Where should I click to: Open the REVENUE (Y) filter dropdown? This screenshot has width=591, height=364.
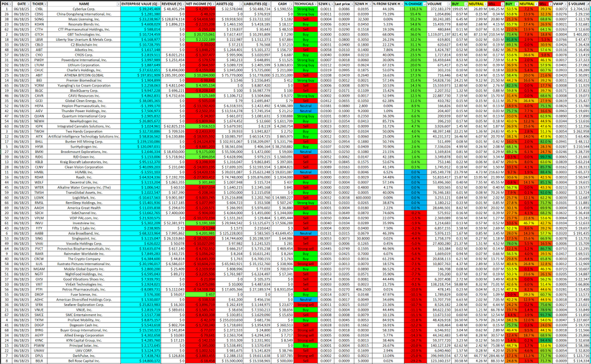coord(183,3)
